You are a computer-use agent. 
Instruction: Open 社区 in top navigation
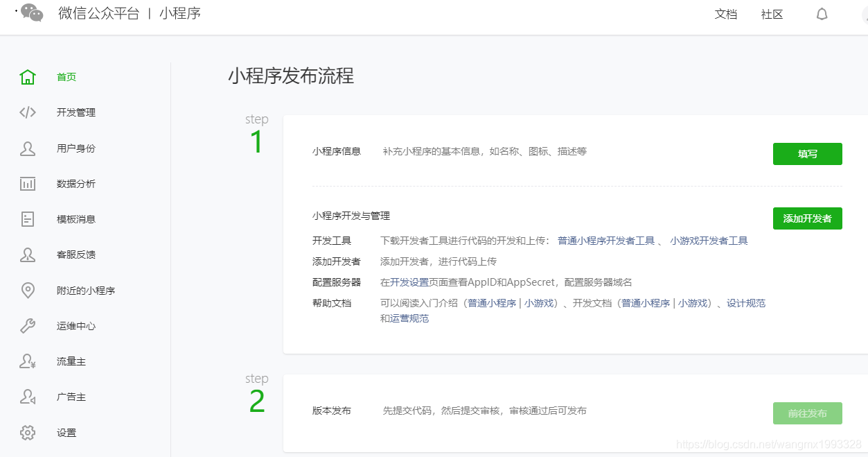coord(772,14)
